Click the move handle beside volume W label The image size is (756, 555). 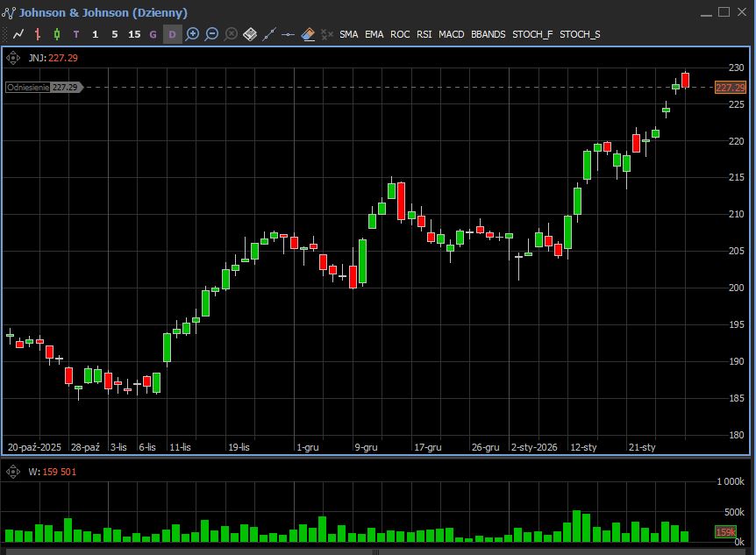[x=13, y=472]
